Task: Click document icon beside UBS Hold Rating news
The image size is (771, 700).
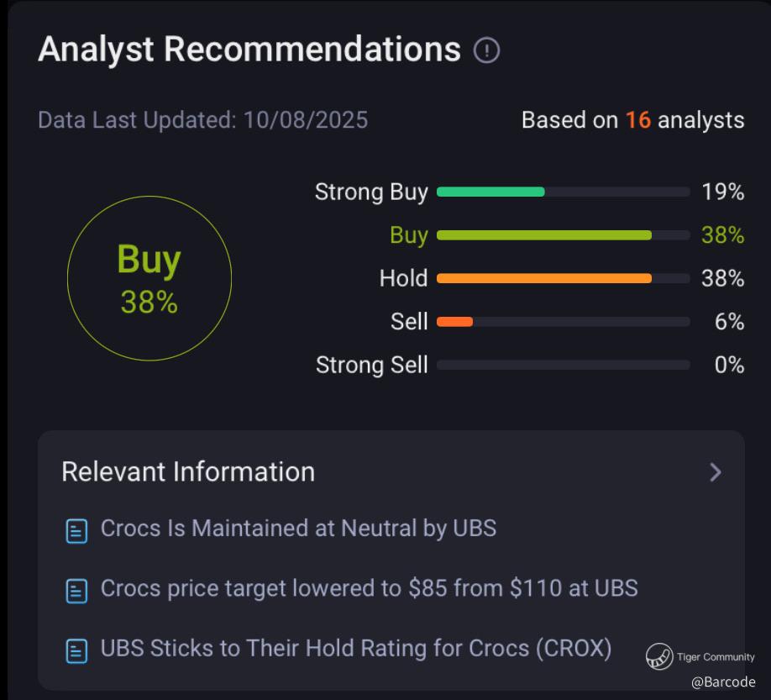Action: coord(76,650)
